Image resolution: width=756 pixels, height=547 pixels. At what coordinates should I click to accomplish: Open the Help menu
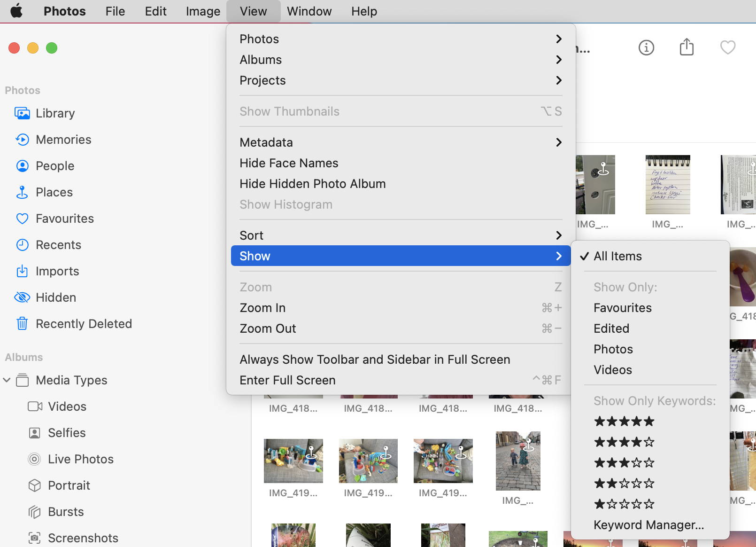click(364, 11)
